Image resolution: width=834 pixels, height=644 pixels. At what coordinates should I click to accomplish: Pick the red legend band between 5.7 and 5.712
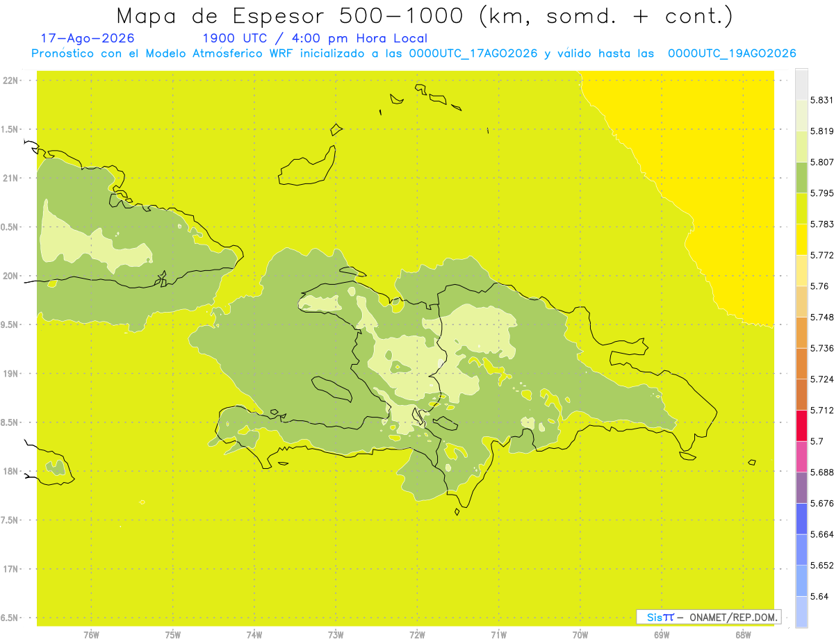click(801, 426)
